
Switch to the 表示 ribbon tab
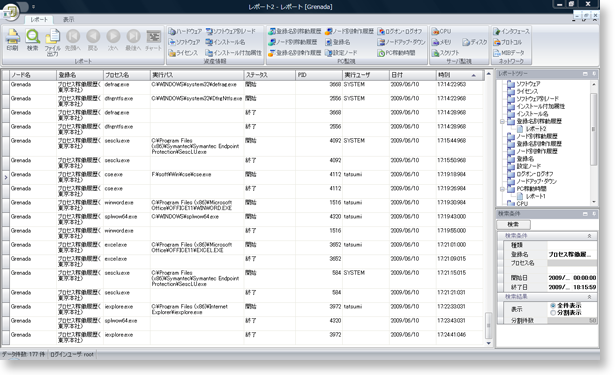coord(69,19)
